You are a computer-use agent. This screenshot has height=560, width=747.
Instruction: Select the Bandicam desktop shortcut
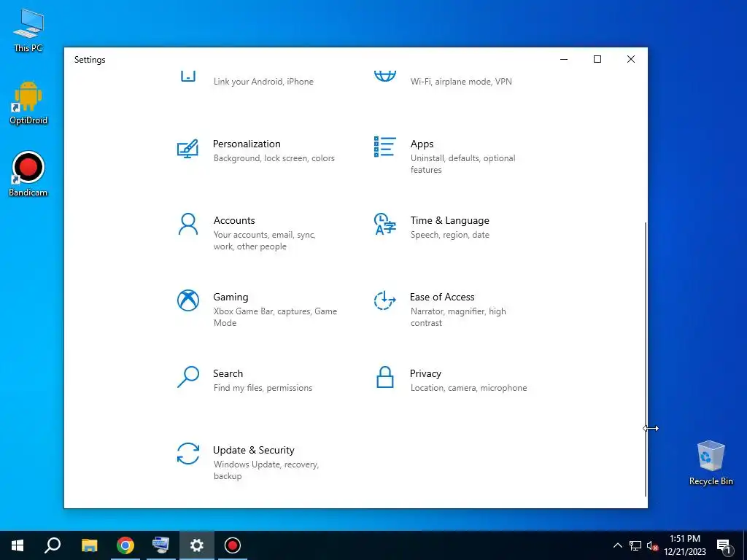point(28,174)
